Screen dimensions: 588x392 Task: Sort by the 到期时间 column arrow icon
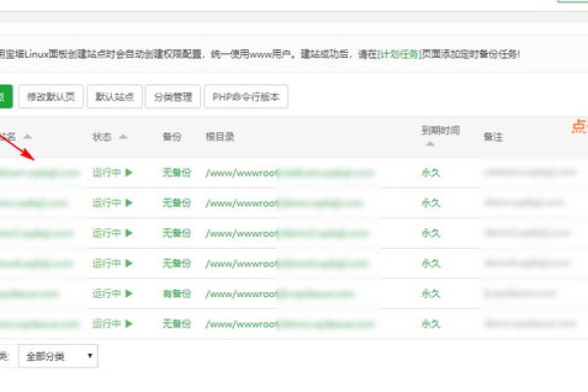click(x=429, y=144)
